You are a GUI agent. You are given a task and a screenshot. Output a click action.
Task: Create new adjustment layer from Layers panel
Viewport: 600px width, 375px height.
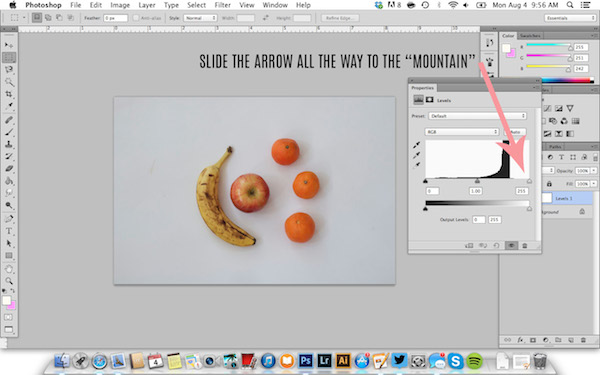546,340
